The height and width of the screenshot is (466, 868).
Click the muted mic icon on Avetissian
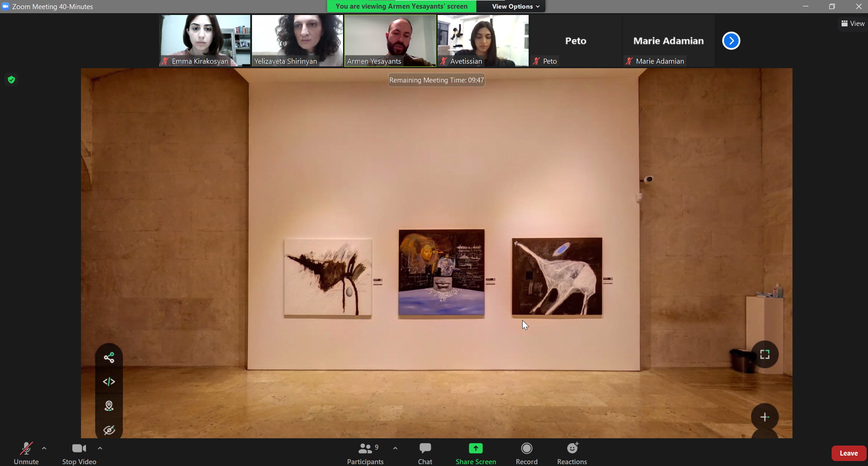coord(444,61)
